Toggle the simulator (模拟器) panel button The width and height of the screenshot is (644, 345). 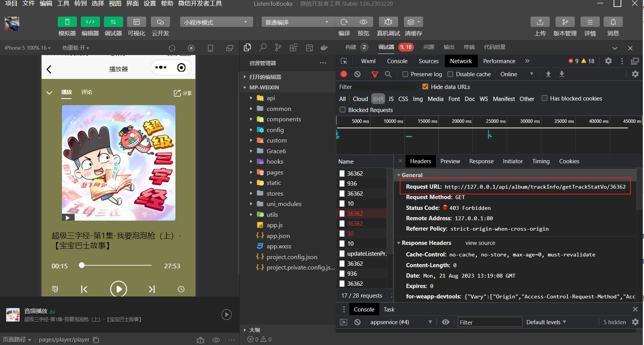pos(67,22)
